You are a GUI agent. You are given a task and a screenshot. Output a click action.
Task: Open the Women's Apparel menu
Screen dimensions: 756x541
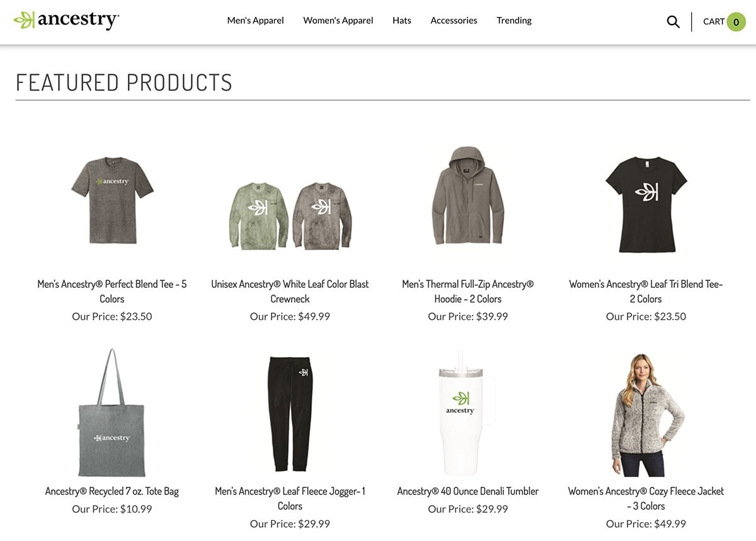point(338,20)
